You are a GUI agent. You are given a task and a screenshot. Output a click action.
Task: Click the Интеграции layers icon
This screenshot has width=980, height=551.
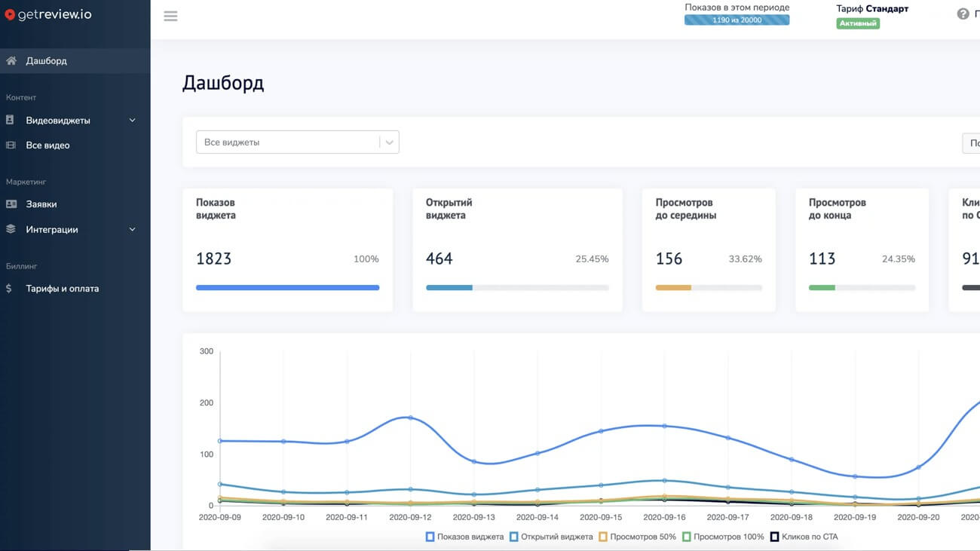[x=11, y=230]
